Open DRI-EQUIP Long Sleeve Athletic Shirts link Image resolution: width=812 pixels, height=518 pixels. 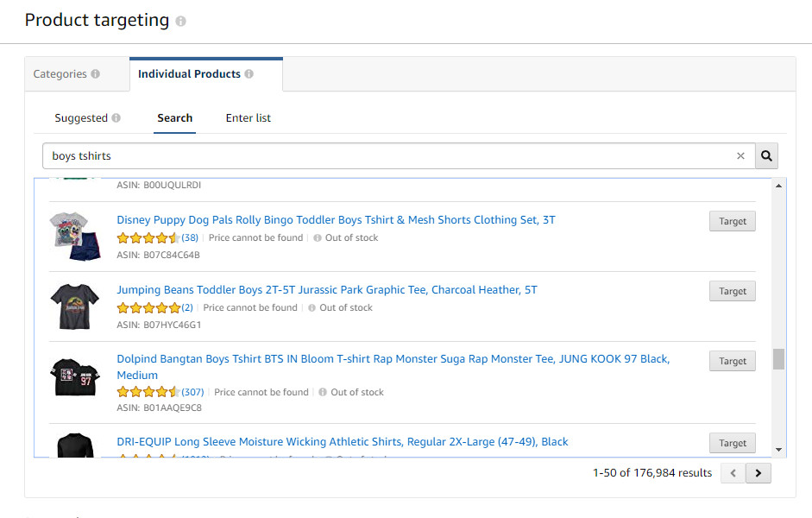[x=342, y=442]
